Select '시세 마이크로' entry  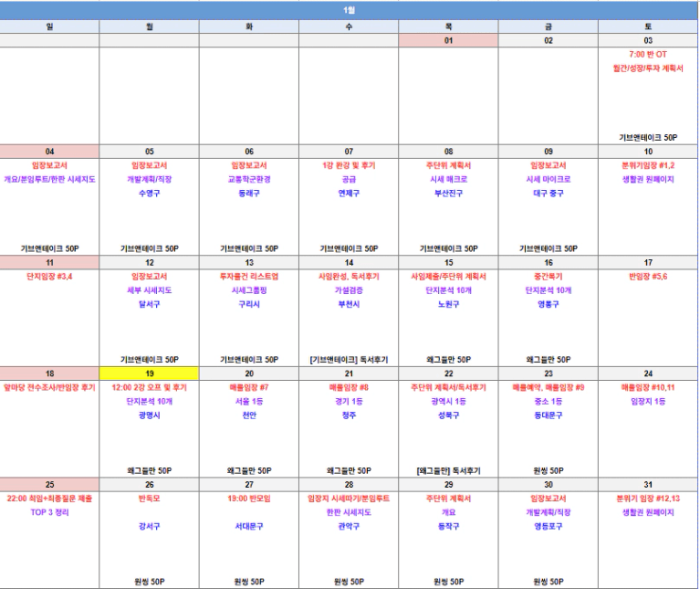[549, 180]
